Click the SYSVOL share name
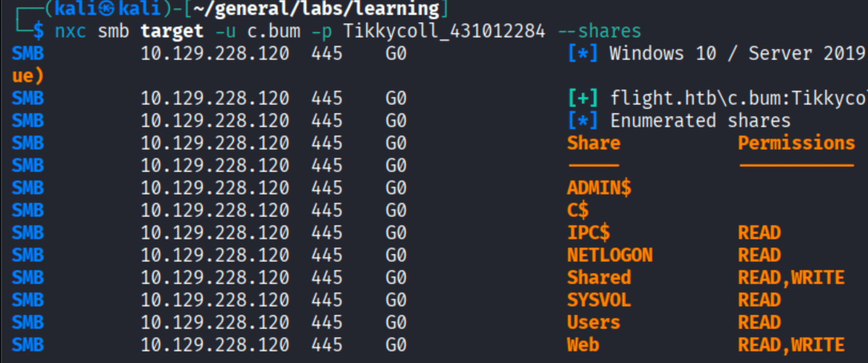 pyautogui.click(x=599, y=300)
